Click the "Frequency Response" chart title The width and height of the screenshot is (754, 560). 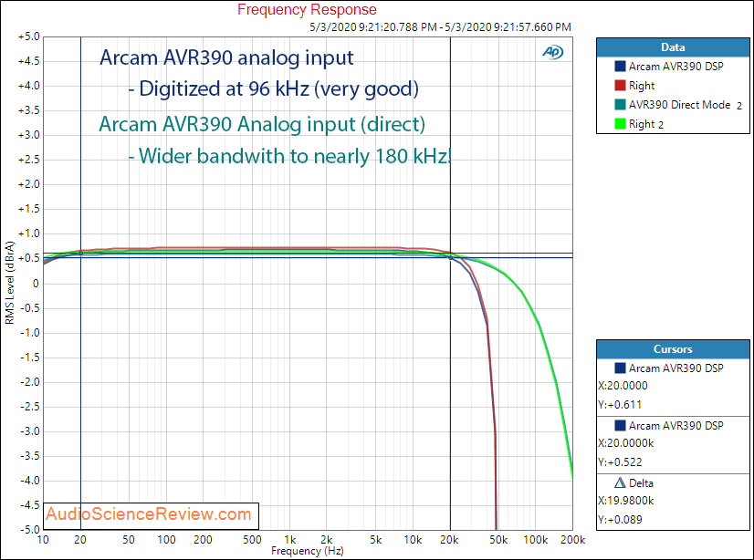307,10
